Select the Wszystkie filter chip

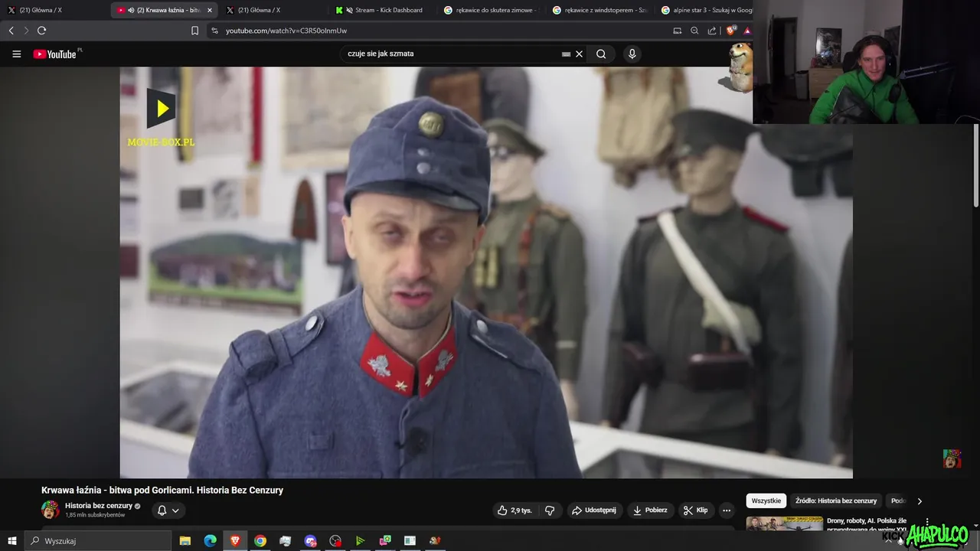766,501
